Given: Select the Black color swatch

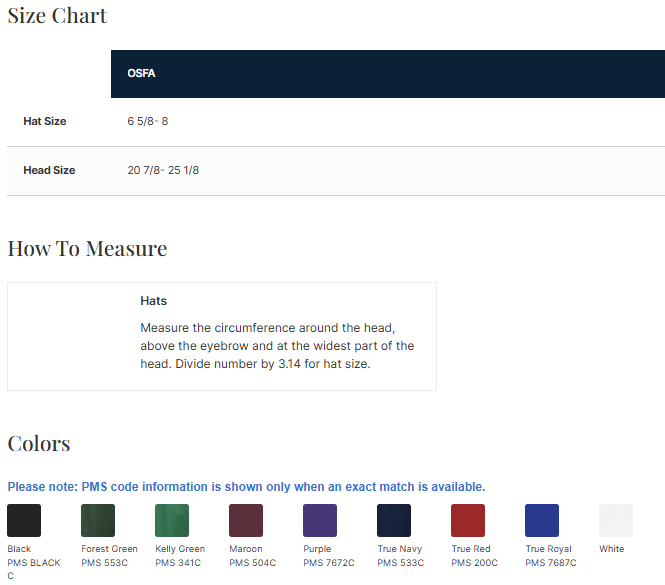Looking at the screenshot, I should pyautogui.click(x=24, y=521).
